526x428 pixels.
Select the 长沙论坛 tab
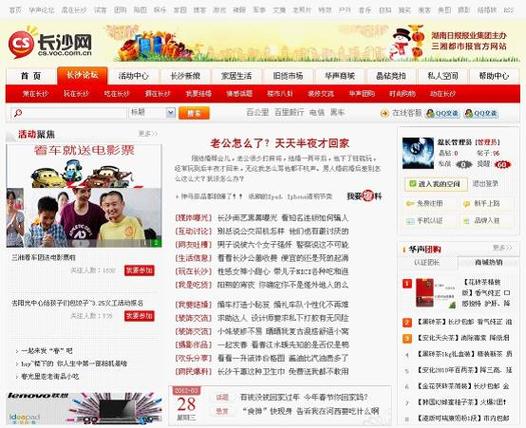point(82,75)
